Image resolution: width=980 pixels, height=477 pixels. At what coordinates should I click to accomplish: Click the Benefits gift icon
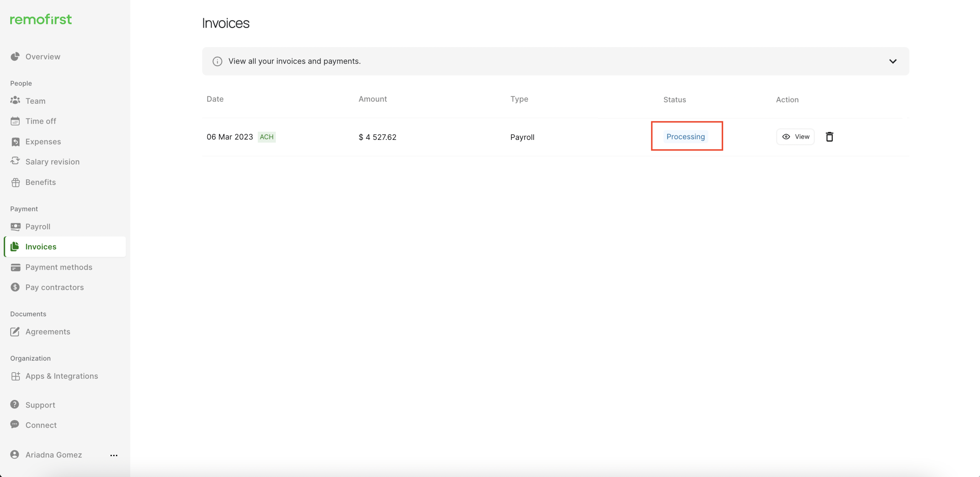(15, 182)
